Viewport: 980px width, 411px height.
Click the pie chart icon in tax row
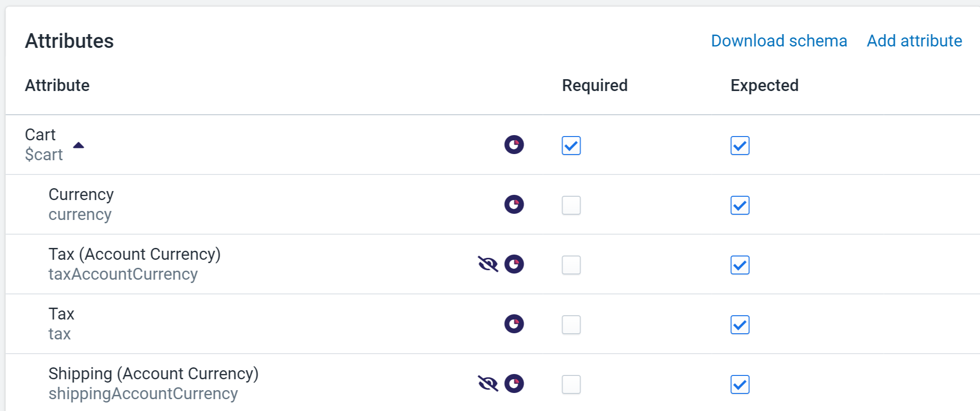click(514, 324)
